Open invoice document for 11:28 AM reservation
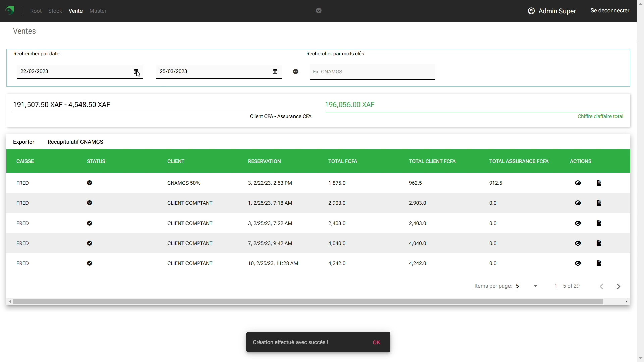 point(599,263)
